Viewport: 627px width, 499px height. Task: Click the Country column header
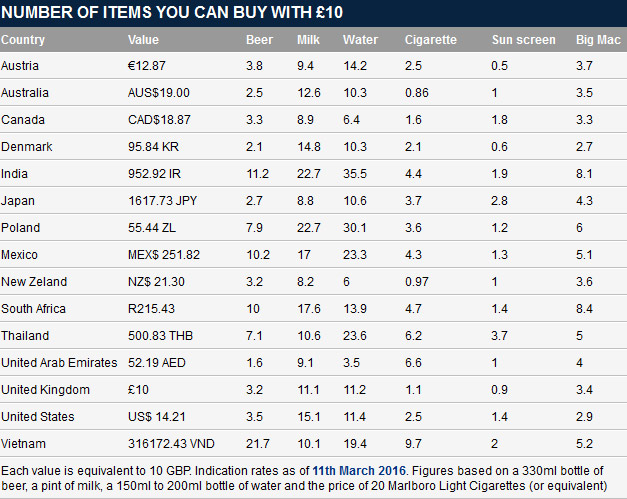(x=23, y=40)
